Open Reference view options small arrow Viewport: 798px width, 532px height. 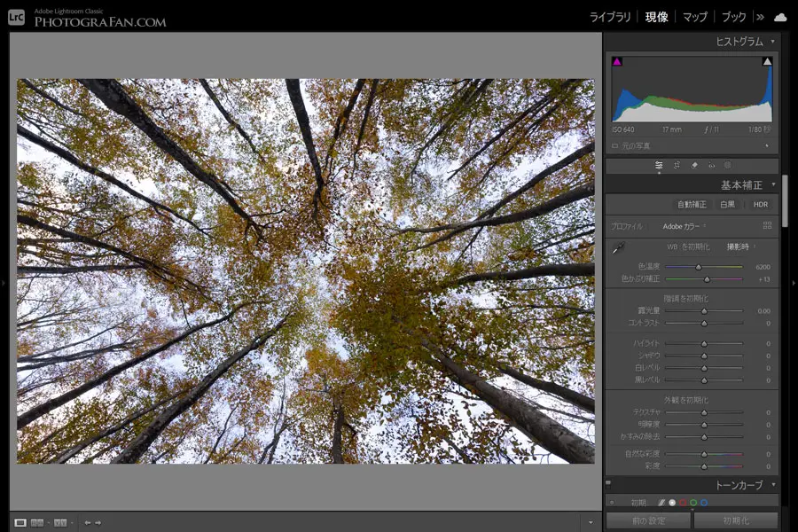click(x=48, y=523)
